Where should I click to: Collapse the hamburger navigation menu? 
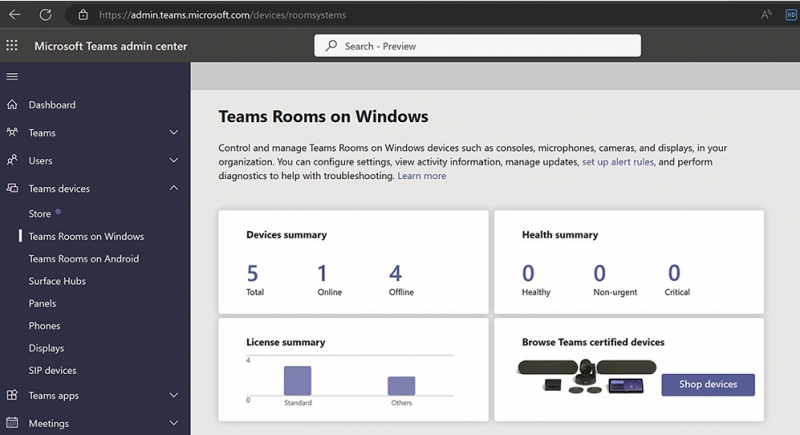tap(12, 77)
